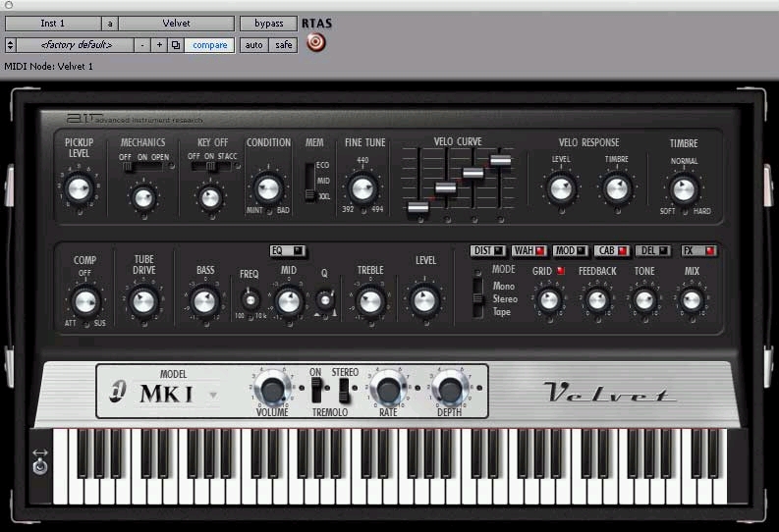Toggle the MOD effect button
The image size is (779, 532).
(571, 250)
